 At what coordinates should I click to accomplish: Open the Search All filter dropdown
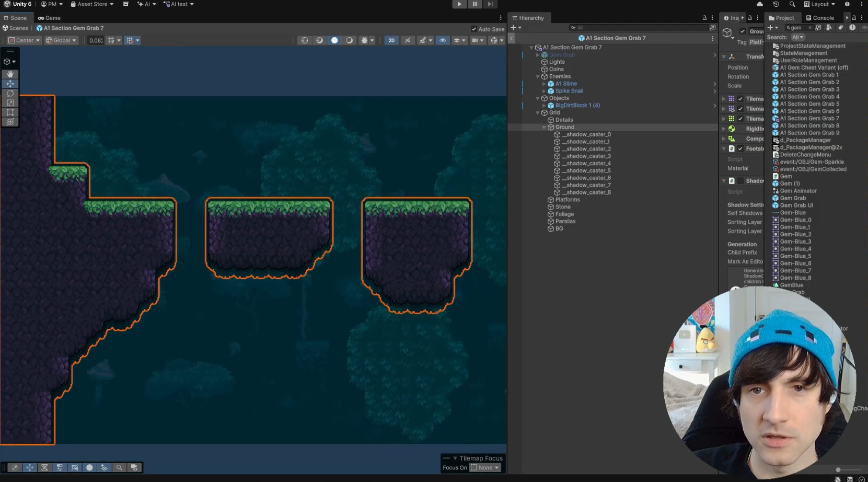pos(797,37)
